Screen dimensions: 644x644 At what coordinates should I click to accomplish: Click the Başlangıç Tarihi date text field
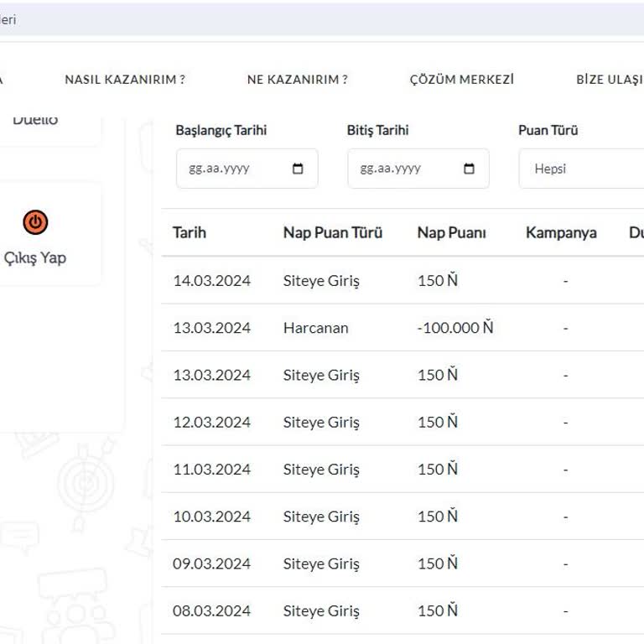226,169
